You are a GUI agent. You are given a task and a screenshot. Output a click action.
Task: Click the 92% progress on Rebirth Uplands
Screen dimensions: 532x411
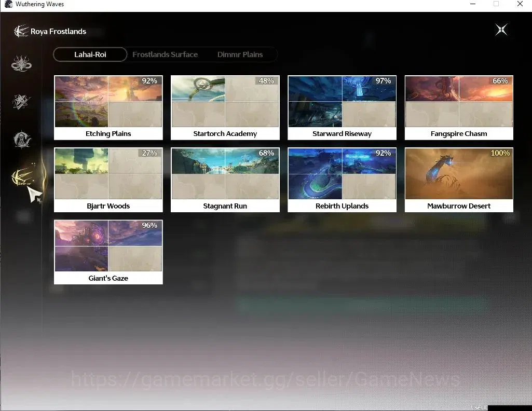(384, 153)
